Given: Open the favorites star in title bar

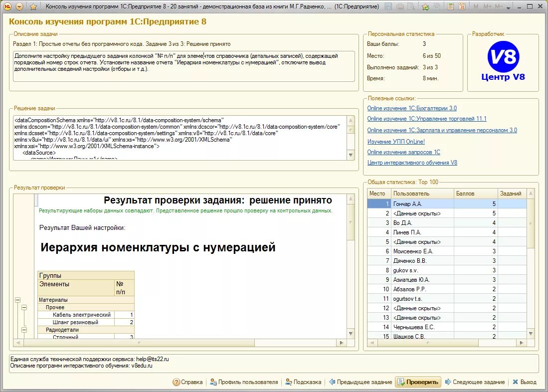Looking at the screenshot, I should pos(33,6).
